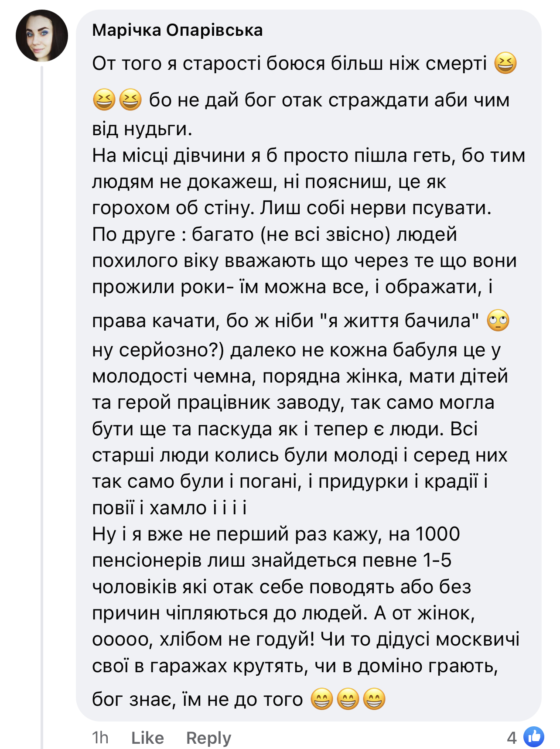The width and height of the screenshot is (560, 749).
Task: Click first laughing emoji before "бо не дай"
Action: click(104, 99)
